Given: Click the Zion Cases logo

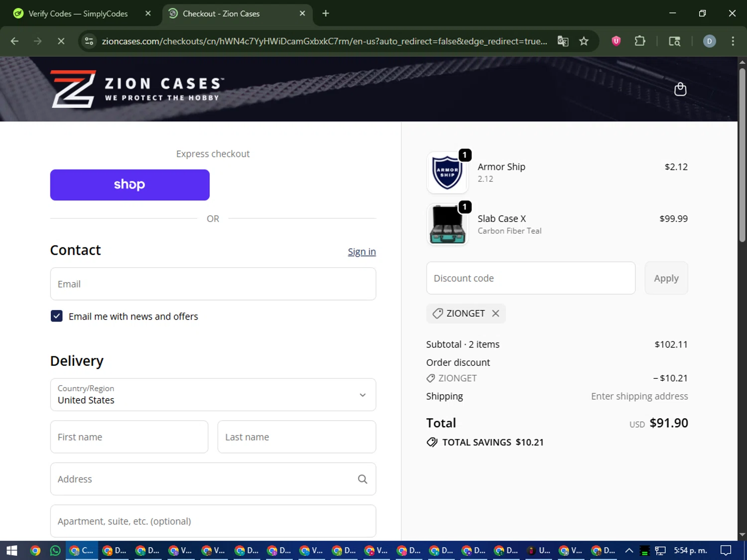Looking at the screenshot, I should click(137, 89).
